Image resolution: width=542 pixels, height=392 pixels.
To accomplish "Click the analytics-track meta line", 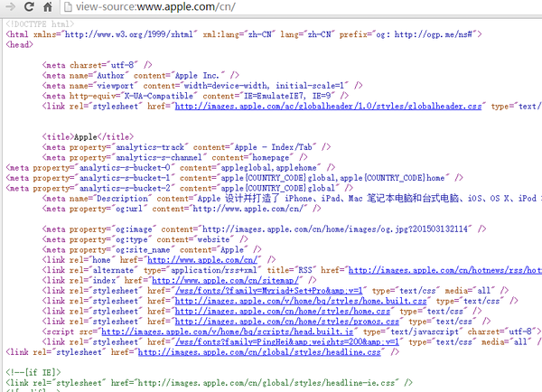I will [186, 147].
